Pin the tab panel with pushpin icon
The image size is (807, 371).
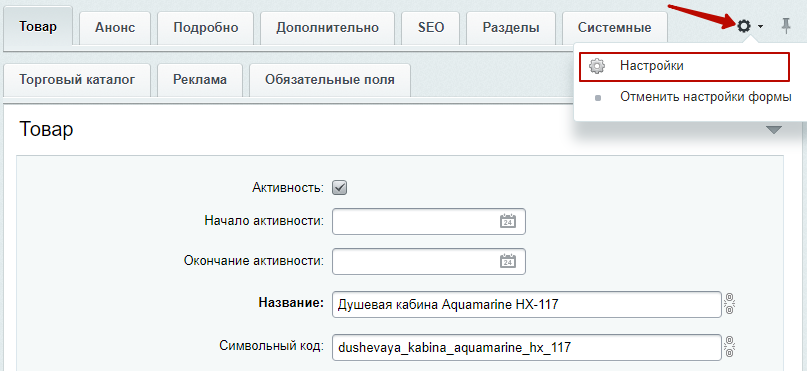(785, 25)
